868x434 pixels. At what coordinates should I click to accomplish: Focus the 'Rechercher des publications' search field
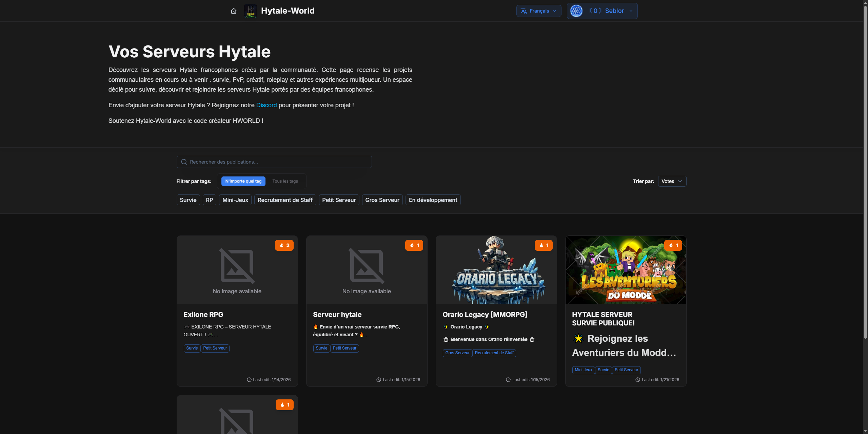coord(274,162)
